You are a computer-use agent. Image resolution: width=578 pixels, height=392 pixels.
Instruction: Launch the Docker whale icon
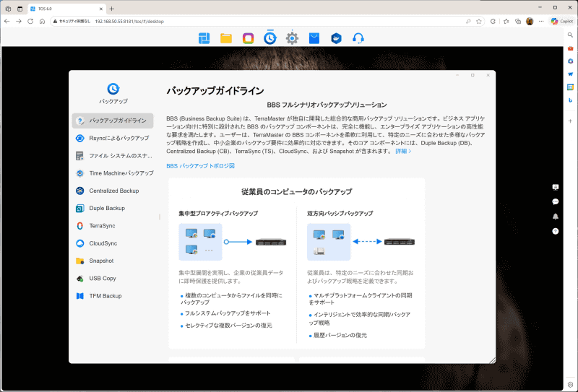pyautogui.click(x=336, y=38)
